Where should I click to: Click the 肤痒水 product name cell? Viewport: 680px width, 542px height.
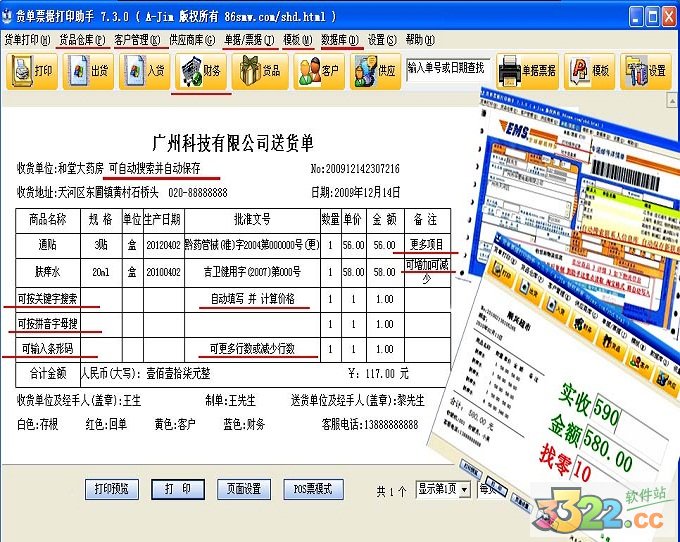[x=48, y=272]
